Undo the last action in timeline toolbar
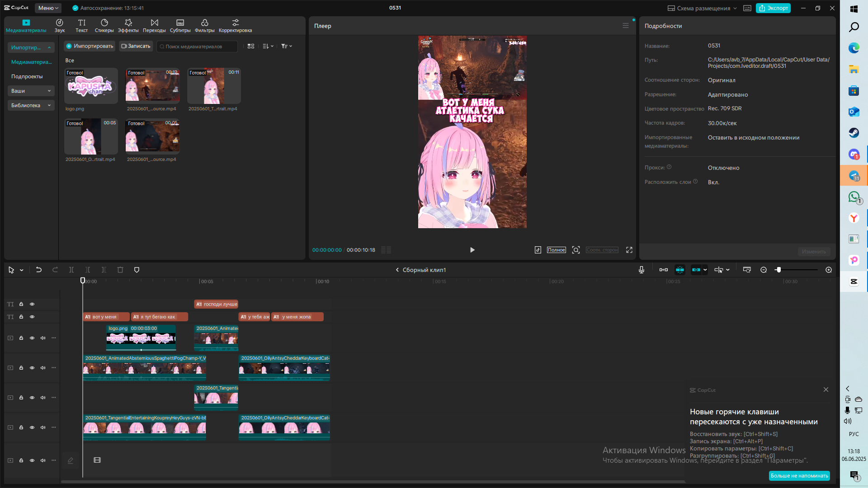This screenshot has width=868, height=488. tap(39, 270)
